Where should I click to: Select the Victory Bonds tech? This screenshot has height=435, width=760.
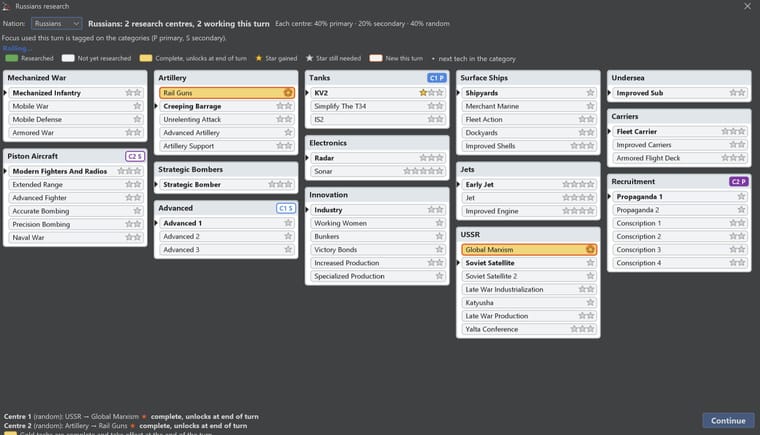(x=377, y=249)
